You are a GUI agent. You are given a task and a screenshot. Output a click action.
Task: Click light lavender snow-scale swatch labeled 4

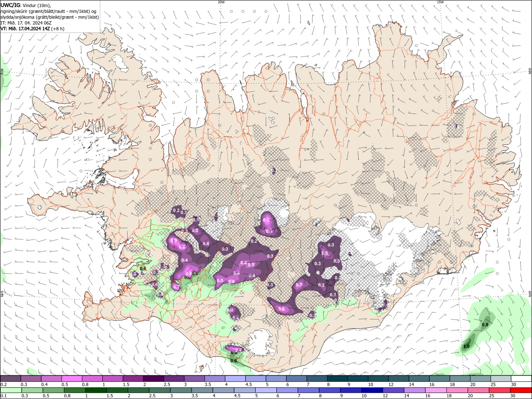coord(235,379)
